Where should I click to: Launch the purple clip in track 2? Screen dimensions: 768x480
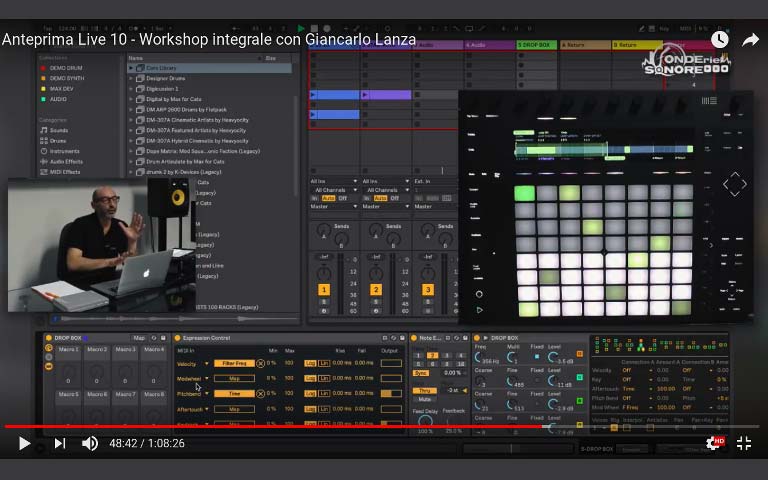click(x=365, y=95)
